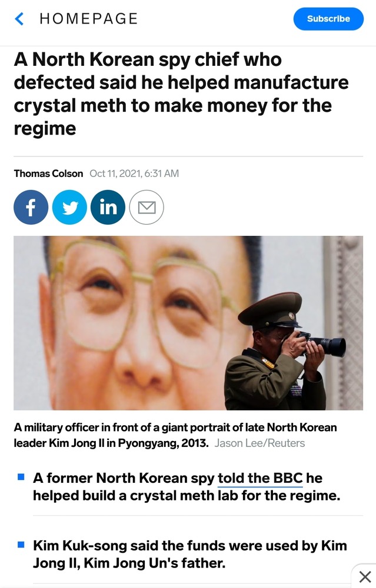Click author name Thomas Colson
Viewport: 376px width, 588px height.
coord(48,173)
